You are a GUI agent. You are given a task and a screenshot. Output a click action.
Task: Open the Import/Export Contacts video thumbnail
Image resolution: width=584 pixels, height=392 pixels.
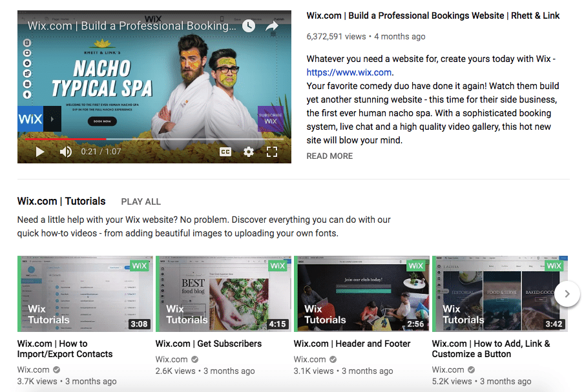click(x=85, y=294)
